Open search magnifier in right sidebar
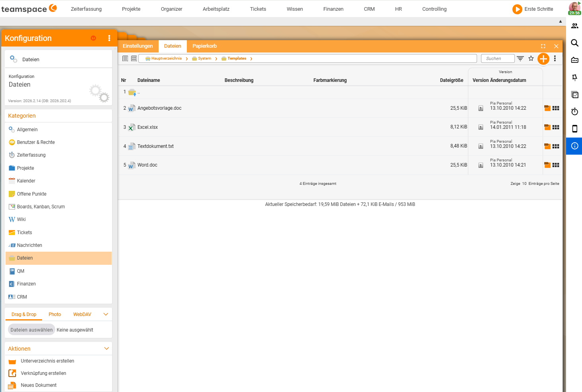Viewport: 582px width, 392px height. (574, 43)
